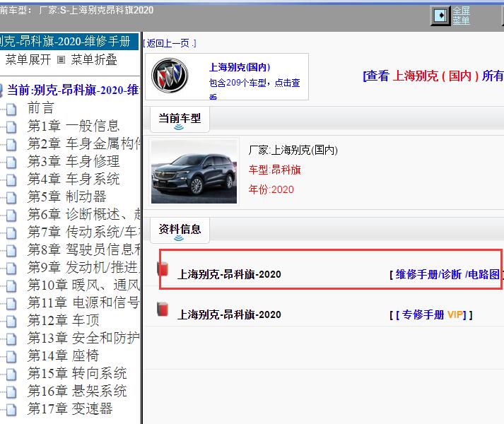Image resolution: width=504 pixels, height=424 pixels.
Task: Click first 上海别克-昂科旗-2020 title text
Action: pyautogui.click(x=229, y=274)
